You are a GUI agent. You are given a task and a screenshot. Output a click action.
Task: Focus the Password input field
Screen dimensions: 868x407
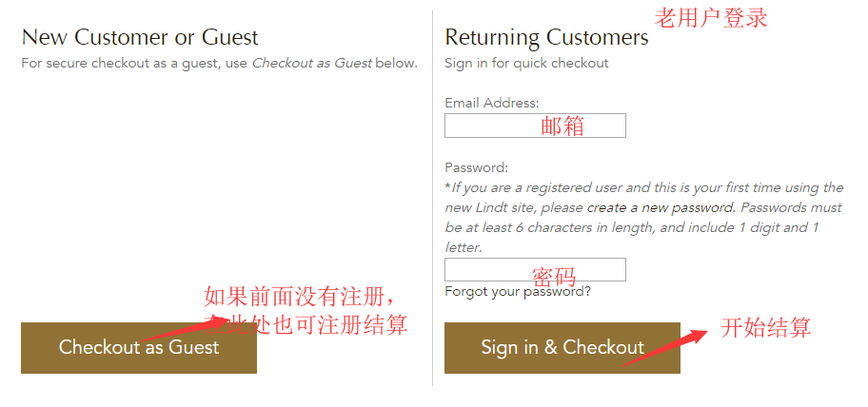[x=535, y=270]
